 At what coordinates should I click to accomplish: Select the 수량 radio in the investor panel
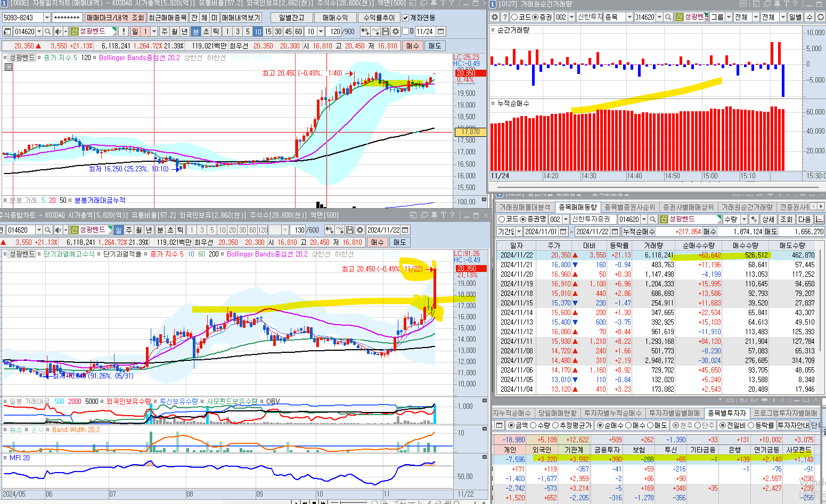tap(533, 425)
